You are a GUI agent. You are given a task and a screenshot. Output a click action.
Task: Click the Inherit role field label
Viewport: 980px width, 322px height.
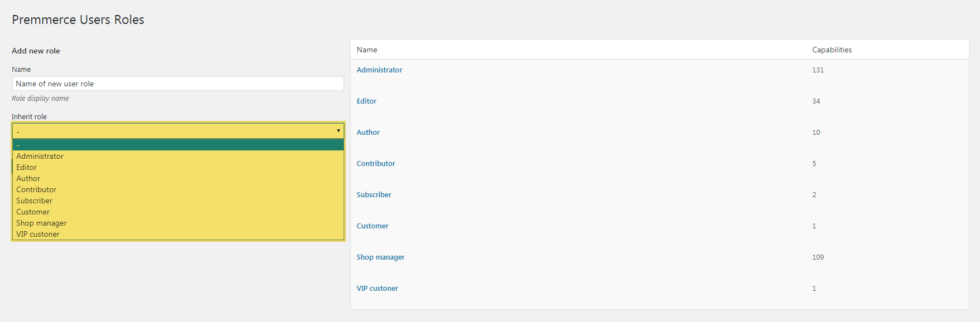[29, 116]
